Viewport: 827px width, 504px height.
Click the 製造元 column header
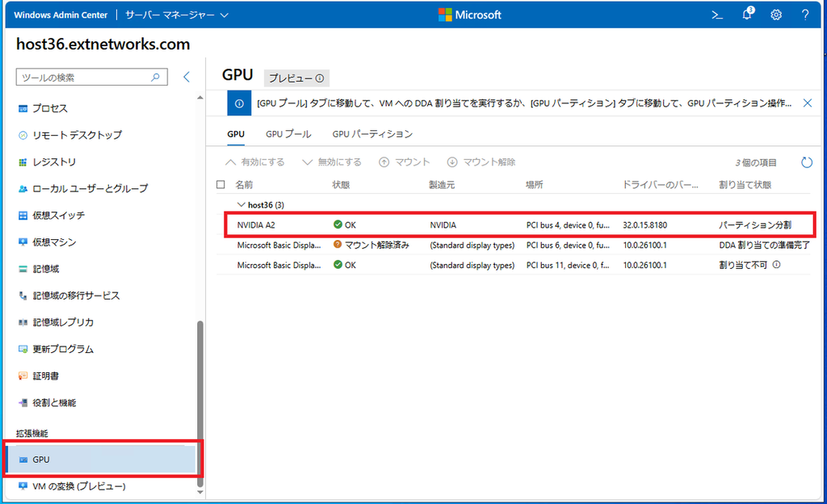click(442, 184)
